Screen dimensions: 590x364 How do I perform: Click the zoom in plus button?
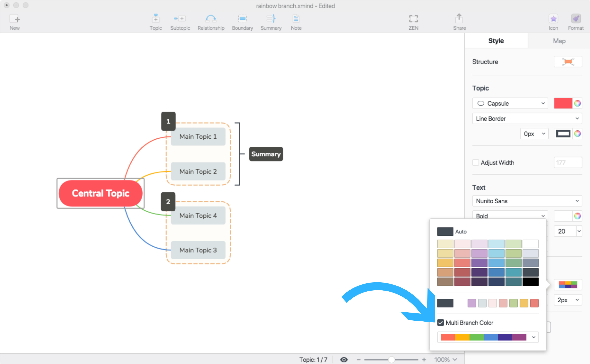(424, 359)
